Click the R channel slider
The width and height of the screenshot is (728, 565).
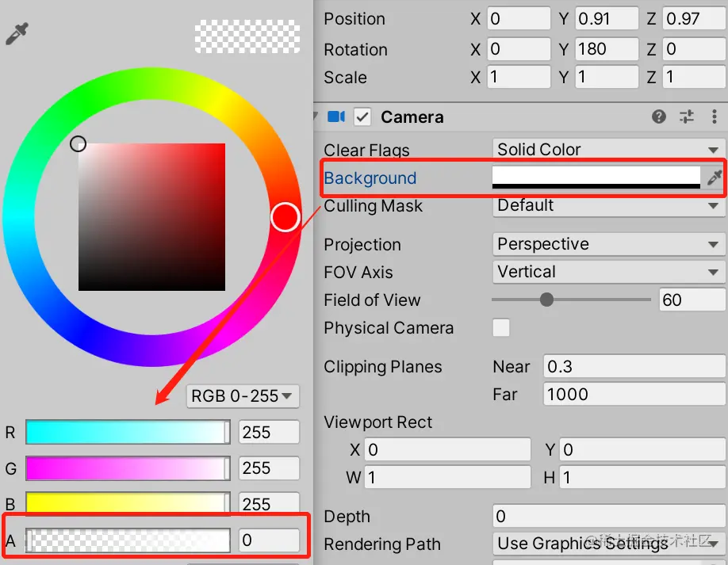(x=128, y=433)
